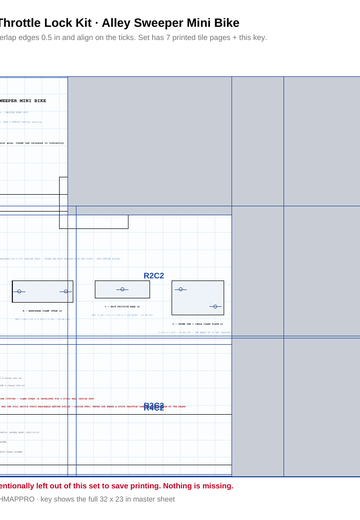Click the 'Set has 7 printed tile pages' subtitle
This screenshot has height=520, width=360.
184,37
